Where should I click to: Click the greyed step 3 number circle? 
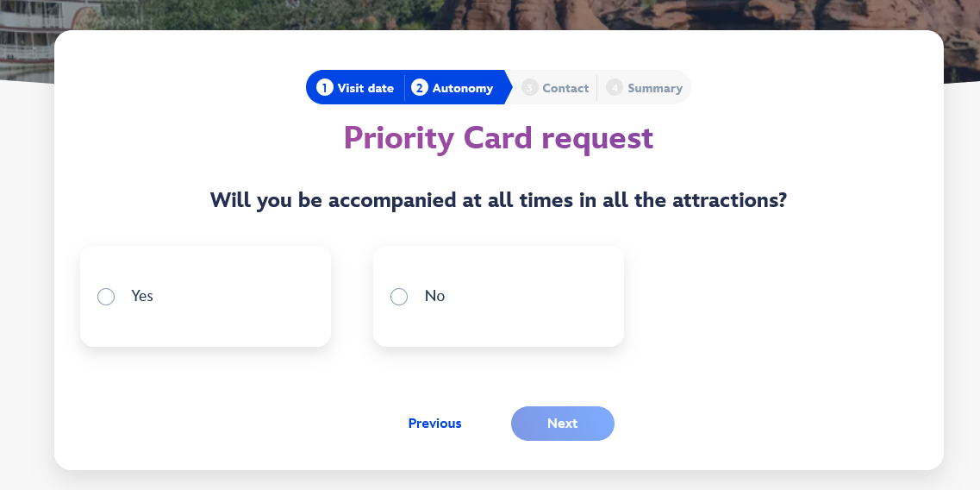click(529, 88)
